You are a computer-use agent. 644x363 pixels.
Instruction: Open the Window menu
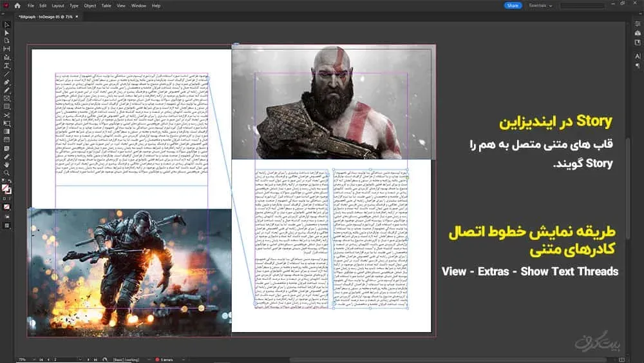pos(138,6)
